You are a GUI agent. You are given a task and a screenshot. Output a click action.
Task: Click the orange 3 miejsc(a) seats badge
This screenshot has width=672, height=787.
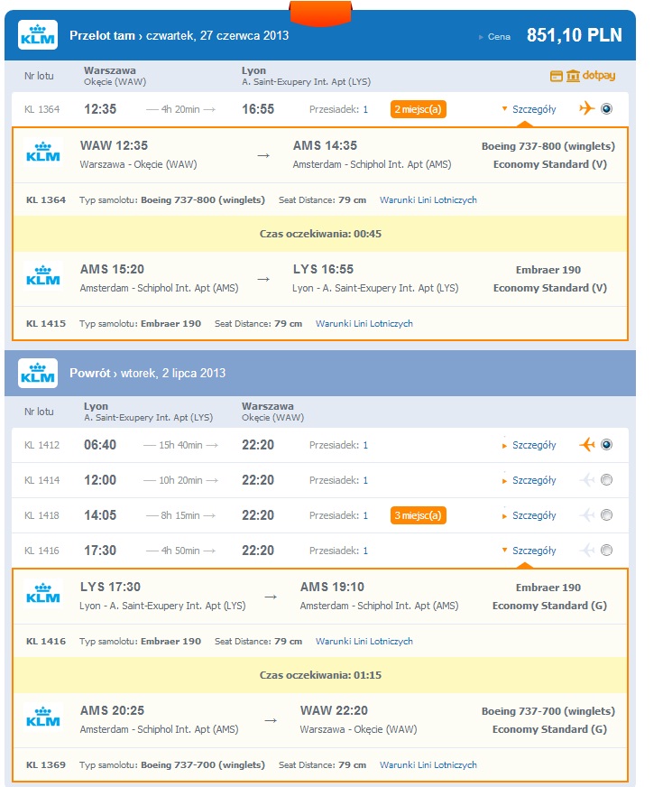pyautogui.click(x=419, y=515)
